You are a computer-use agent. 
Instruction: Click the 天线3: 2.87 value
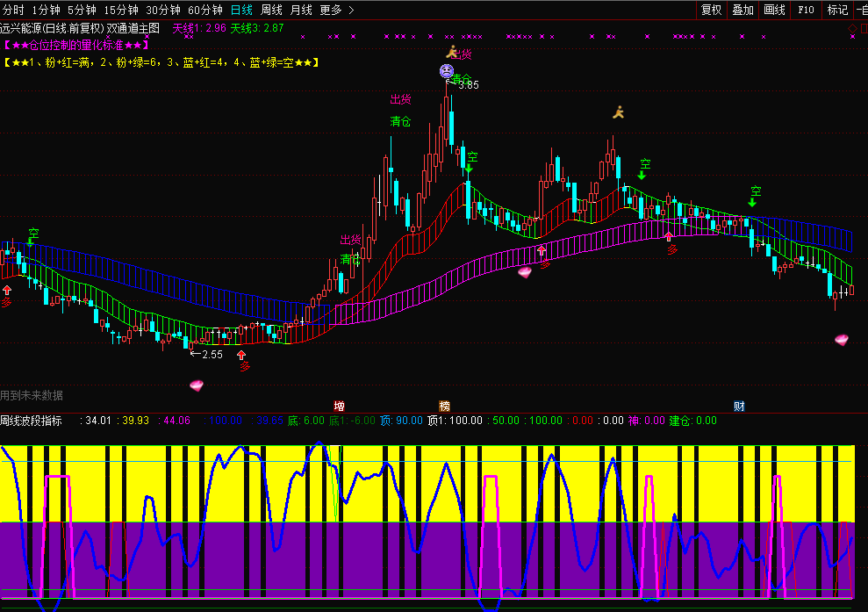(257, 28)
